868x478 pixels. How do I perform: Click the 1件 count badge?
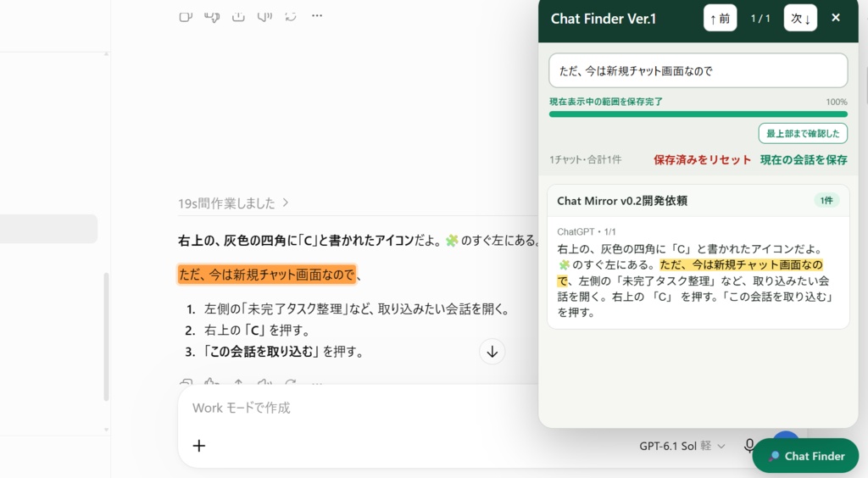coord(826,200)
